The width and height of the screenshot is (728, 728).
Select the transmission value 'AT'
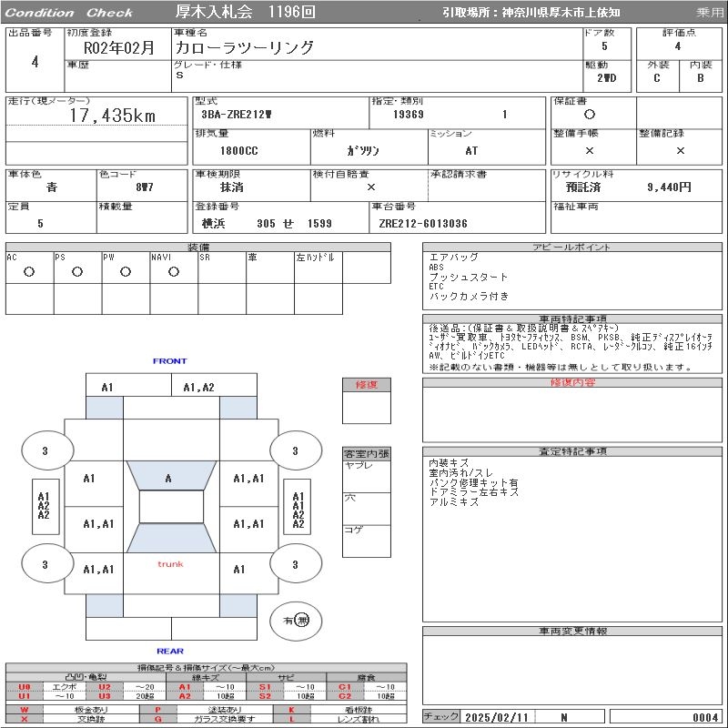pyautogui.click(x=471, y=150)
